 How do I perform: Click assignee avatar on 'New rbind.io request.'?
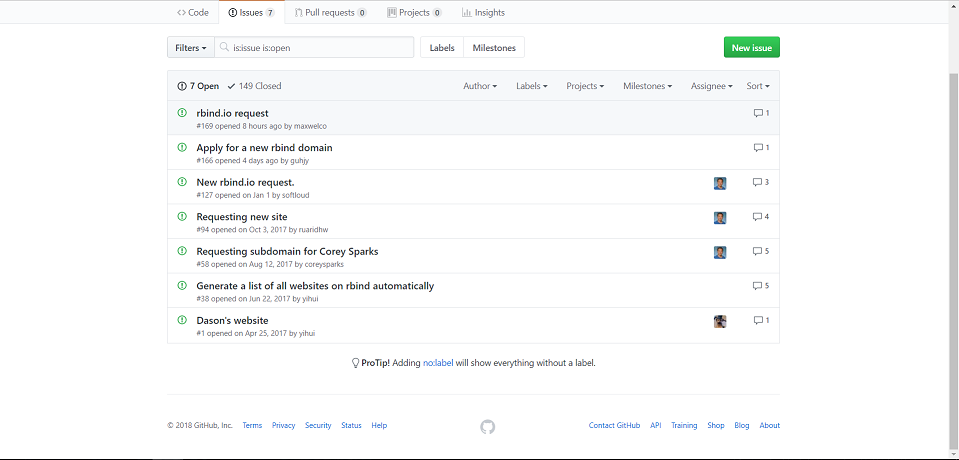720,184
